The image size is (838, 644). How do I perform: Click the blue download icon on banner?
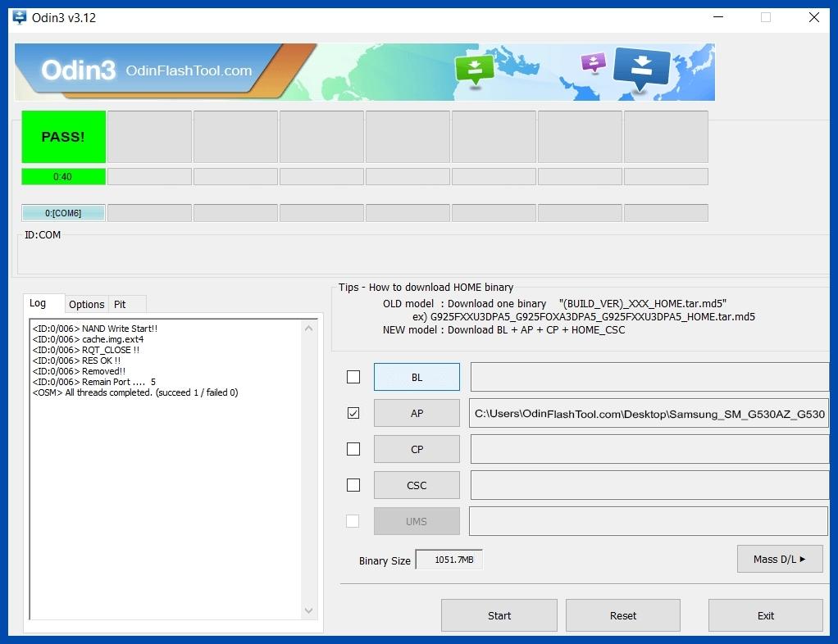coord(641,68)
